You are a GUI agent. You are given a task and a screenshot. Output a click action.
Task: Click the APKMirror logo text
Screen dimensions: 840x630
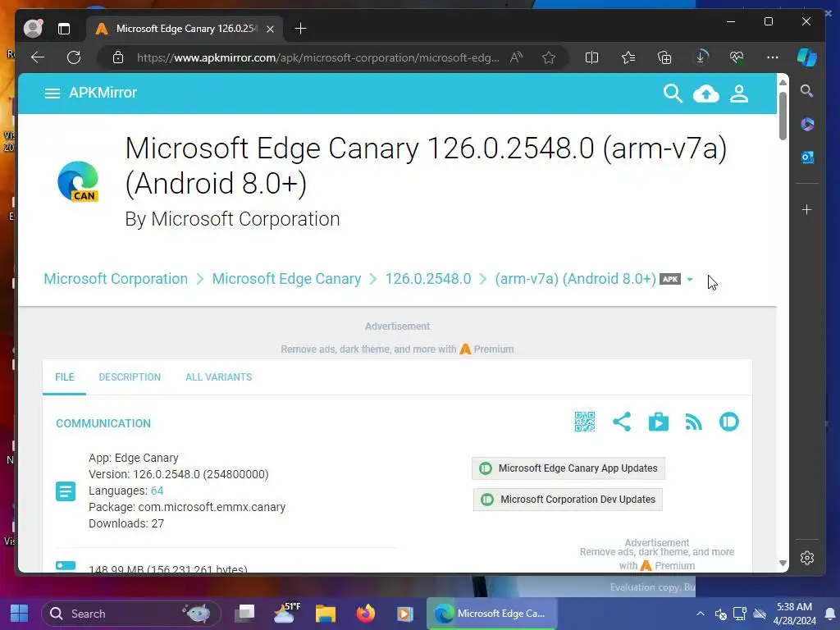[103, 93]
